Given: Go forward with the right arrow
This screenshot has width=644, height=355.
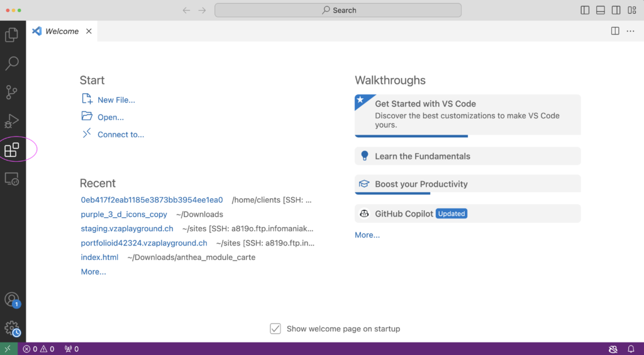Looking at the screenshot, I should [x=202, y=10].
